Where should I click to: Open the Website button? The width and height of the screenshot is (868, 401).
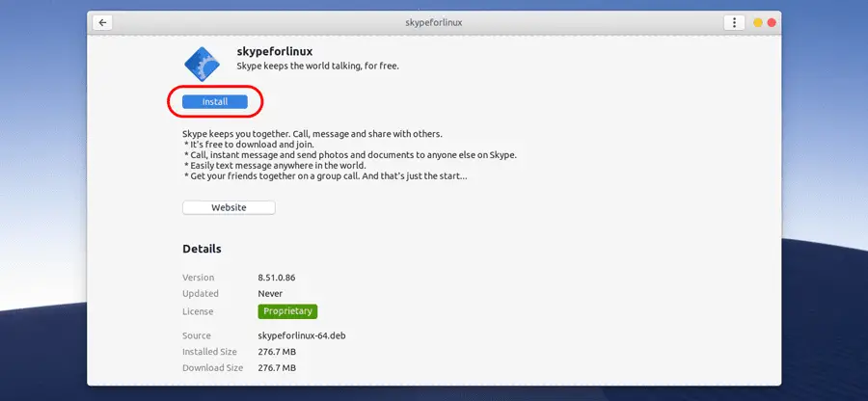pyautogui.click(x=229, y=207)
